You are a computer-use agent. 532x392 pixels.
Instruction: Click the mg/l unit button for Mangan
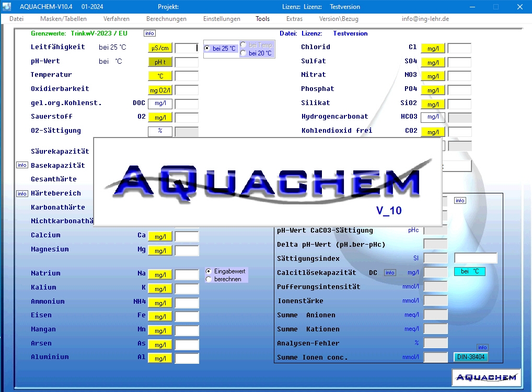160,330
